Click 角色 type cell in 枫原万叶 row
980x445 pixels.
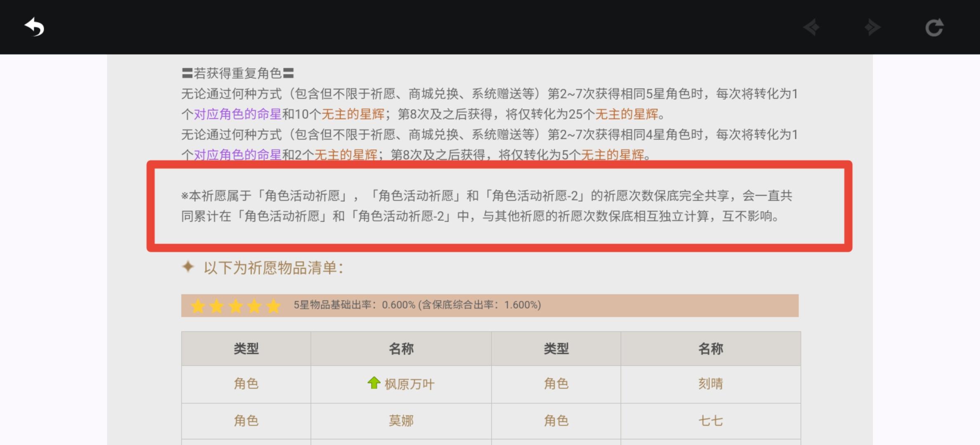[246, 384]
